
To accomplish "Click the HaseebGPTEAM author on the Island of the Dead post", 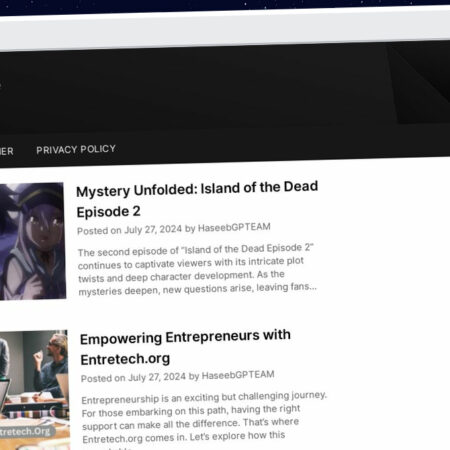I will coord(234,227).
